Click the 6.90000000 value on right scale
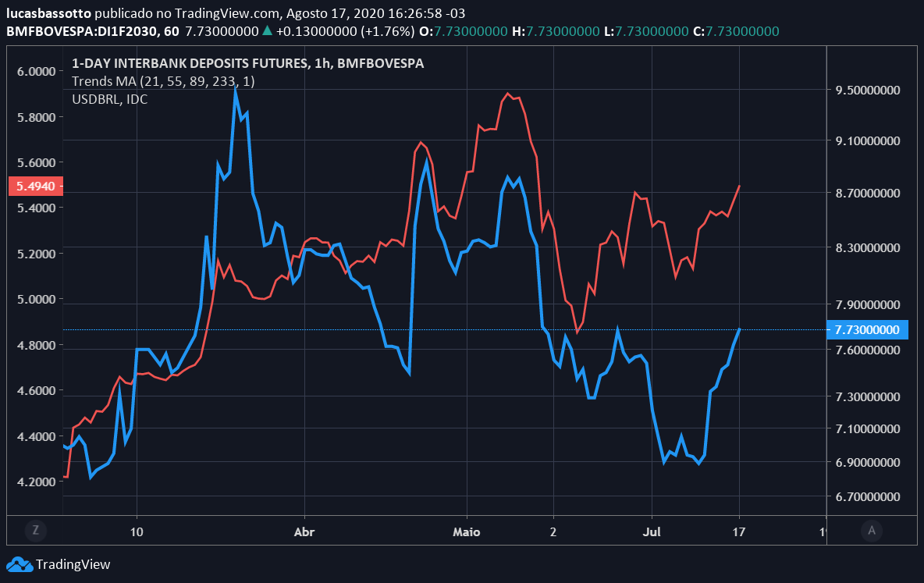 868,462
